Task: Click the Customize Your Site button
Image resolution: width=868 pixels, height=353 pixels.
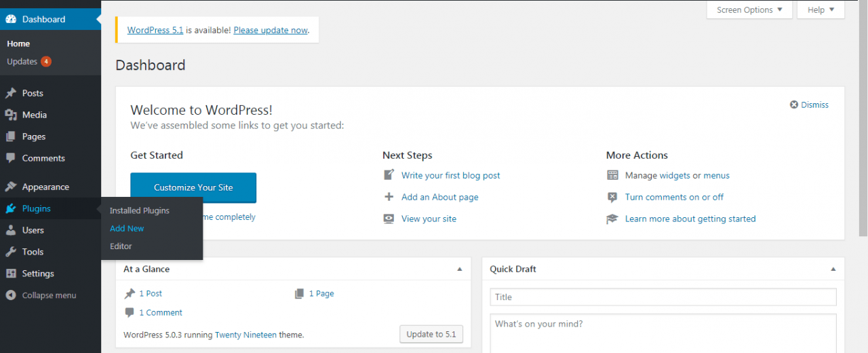Action: 193,187
